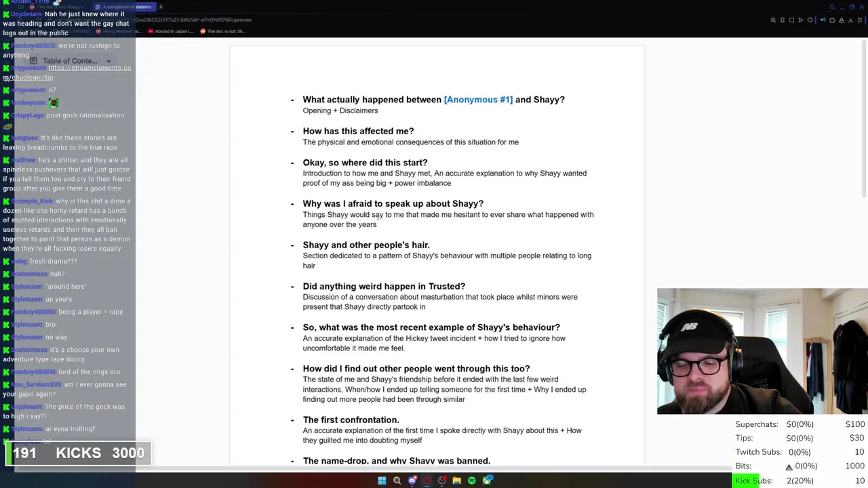Click the 'Kick Subs:' goal label
This screenshot has width=868, height=488.
coord(753,481)
